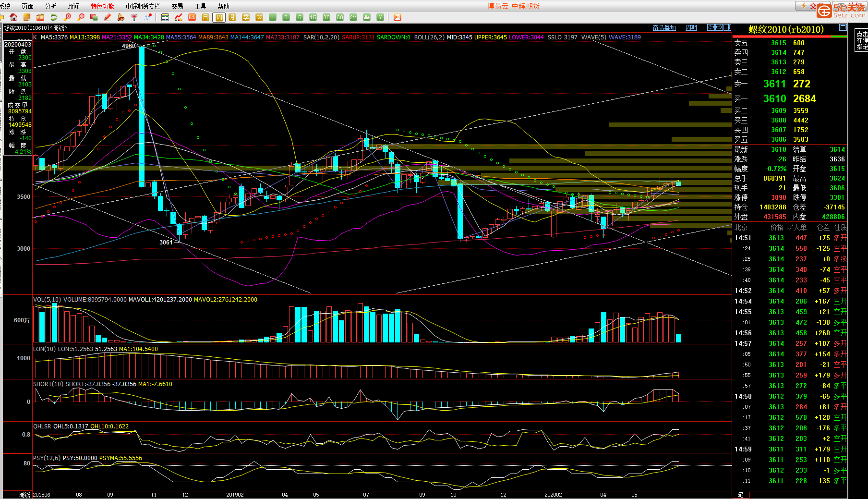Image resolution: width=868 pixels, height=499 pixels.
Task: Click the 大单 column header
Action: [x=800, y=227]
